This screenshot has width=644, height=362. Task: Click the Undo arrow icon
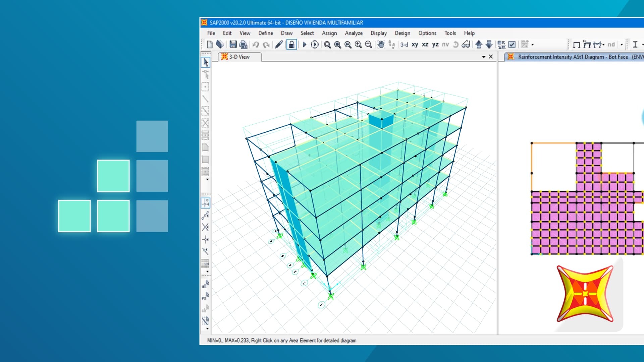coord(256,44)
